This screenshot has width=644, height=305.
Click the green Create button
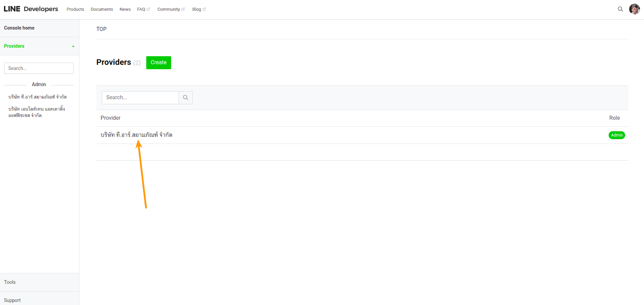pyautogui.click(x=159, y=63)
